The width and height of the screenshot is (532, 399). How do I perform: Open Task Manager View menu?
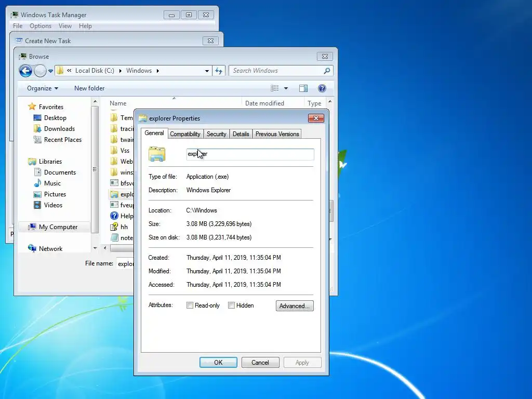(65, 26)
